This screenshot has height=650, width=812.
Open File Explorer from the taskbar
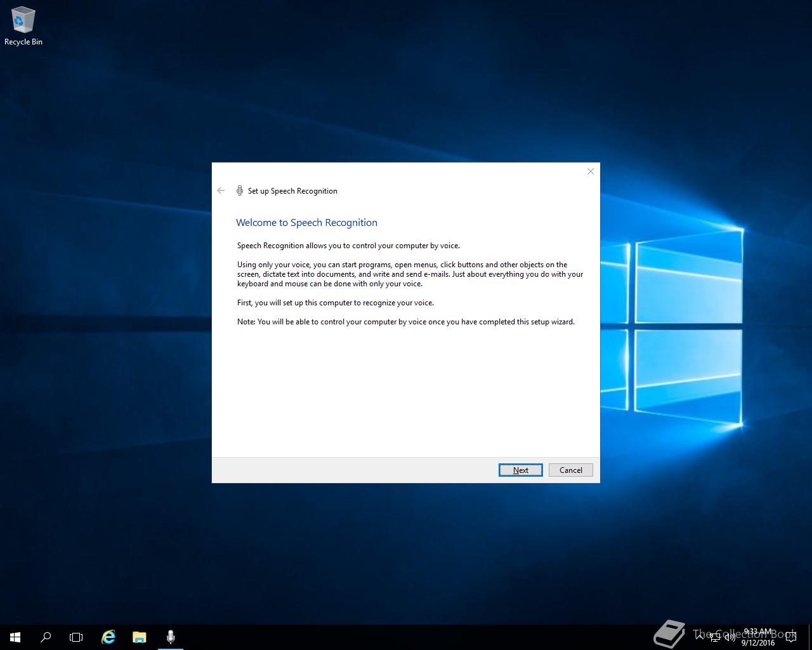click(x=140, y=637)
